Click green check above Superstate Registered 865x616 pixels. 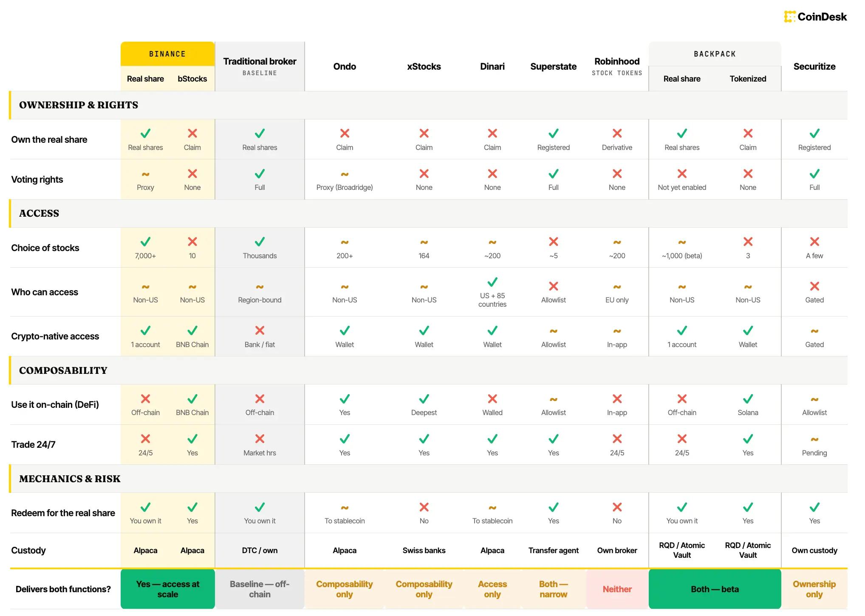pyautogui.click(x=553, y=133)
